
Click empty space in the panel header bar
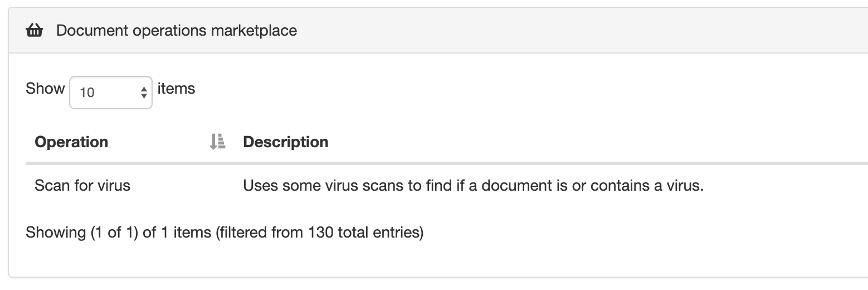(x=557, y=31)
